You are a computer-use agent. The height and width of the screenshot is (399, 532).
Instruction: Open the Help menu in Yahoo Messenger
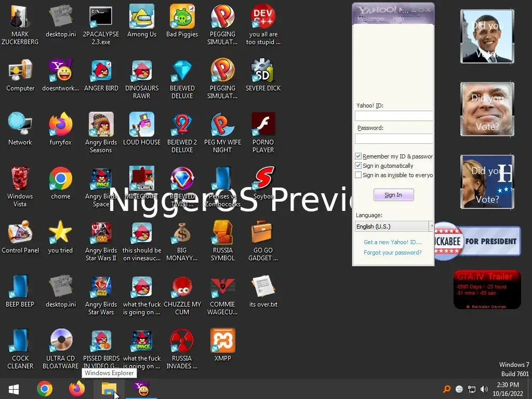pos(398,19)
